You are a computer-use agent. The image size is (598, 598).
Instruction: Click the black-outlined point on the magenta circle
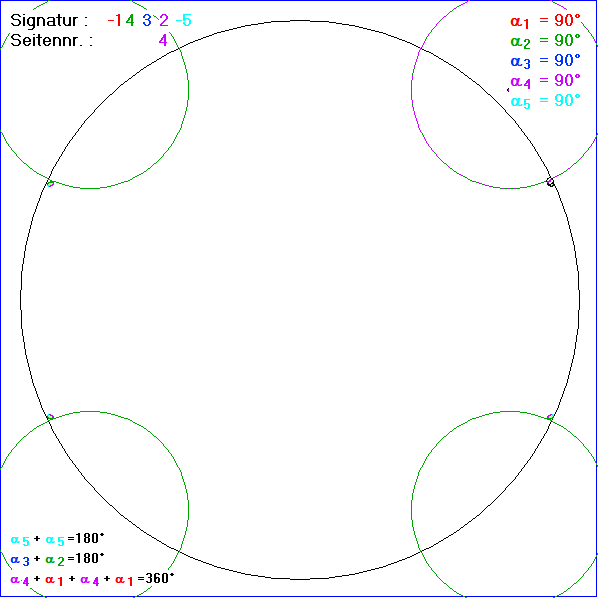(550, 182)
